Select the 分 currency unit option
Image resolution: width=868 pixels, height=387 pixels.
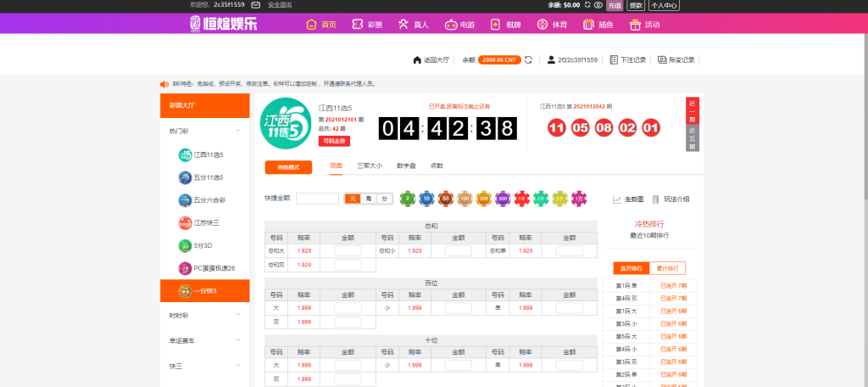tap(383, 199)
